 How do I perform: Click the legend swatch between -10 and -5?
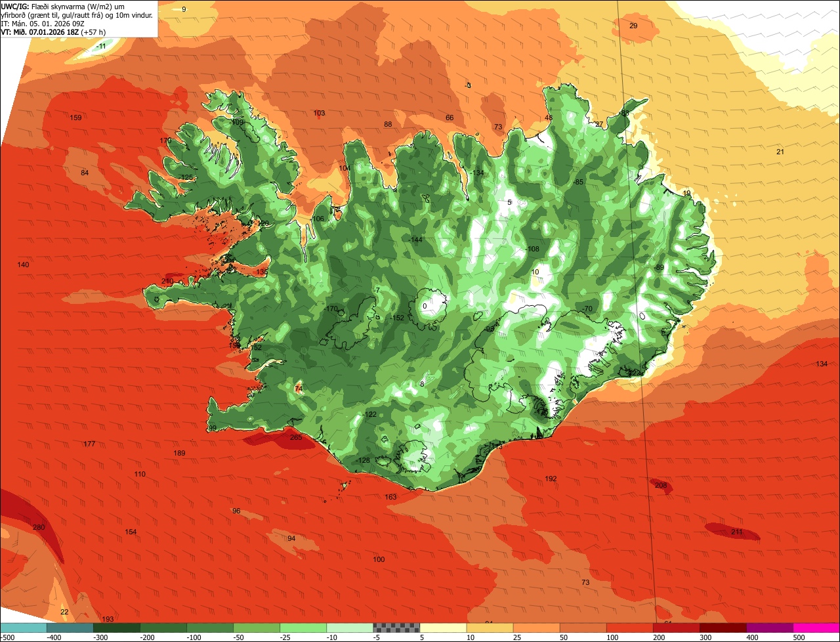point(350,628)
